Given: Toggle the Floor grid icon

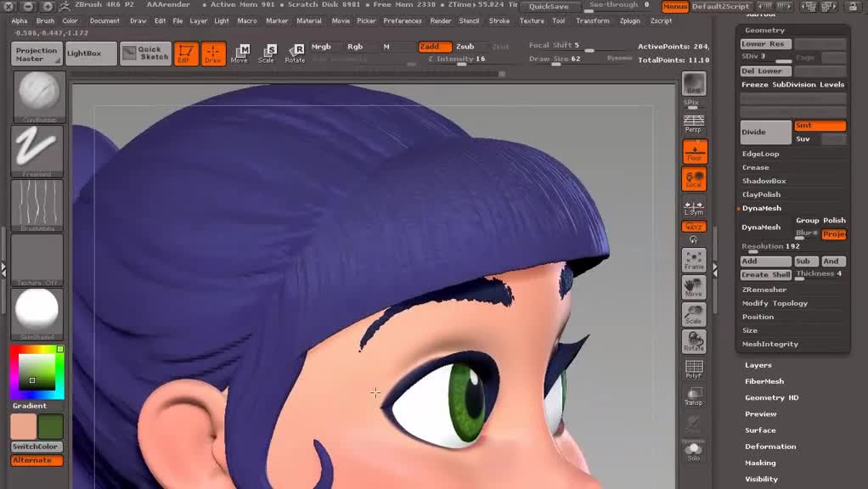Looking at the screenshot, I should pyautogui.click(x=694, y=152).
